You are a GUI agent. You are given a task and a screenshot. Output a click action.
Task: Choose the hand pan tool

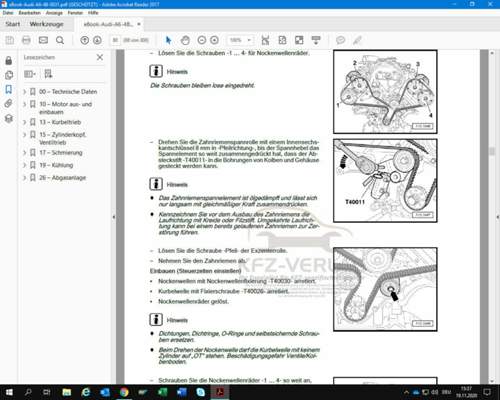[x=185, y=40]
